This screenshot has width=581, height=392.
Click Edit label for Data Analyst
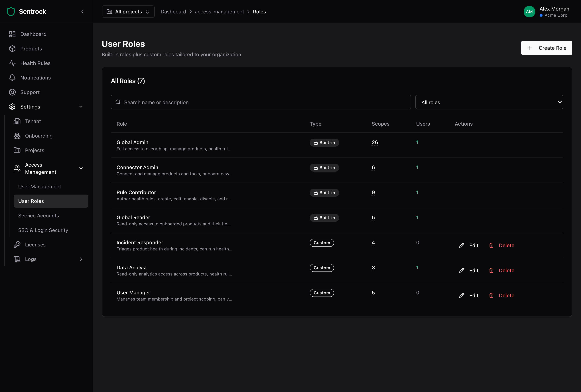pyautogui.click(x=474, y=270)
